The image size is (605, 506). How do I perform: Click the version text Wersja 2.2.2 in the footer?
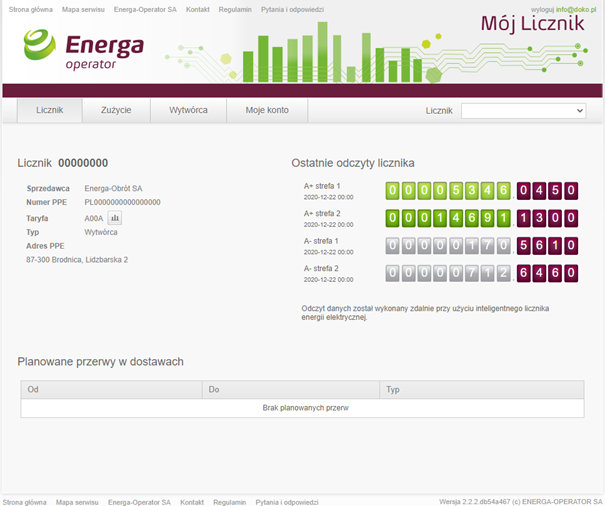coord(521,502)
